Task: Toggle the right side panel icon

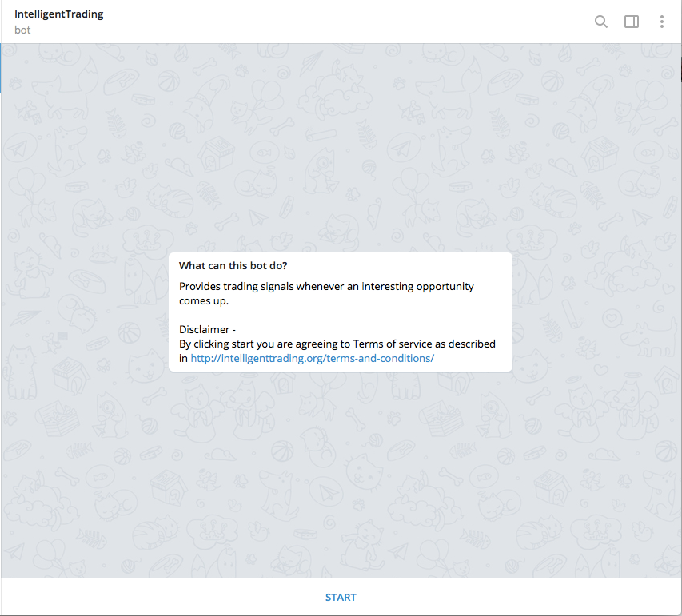Action: point(631,22)
